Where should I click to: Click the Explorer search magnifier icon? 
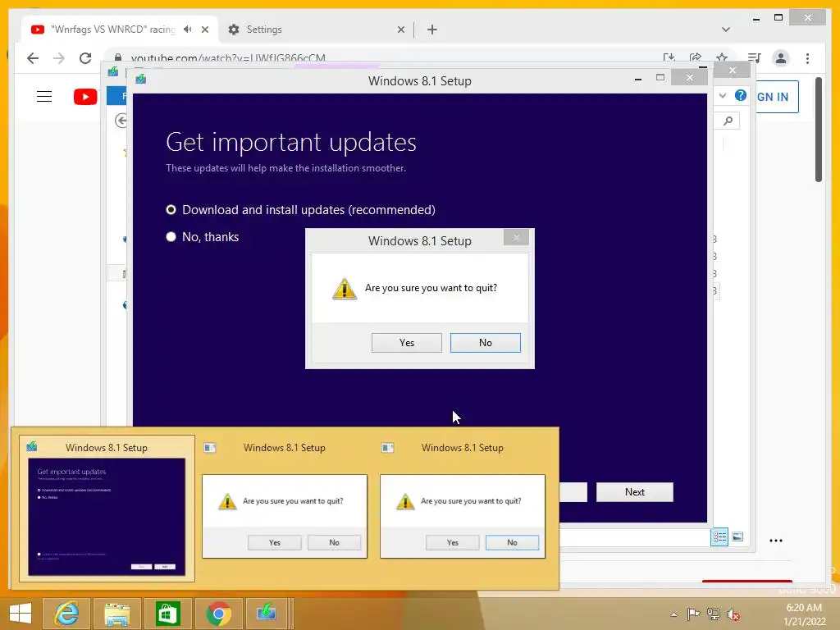click(728, 121)
